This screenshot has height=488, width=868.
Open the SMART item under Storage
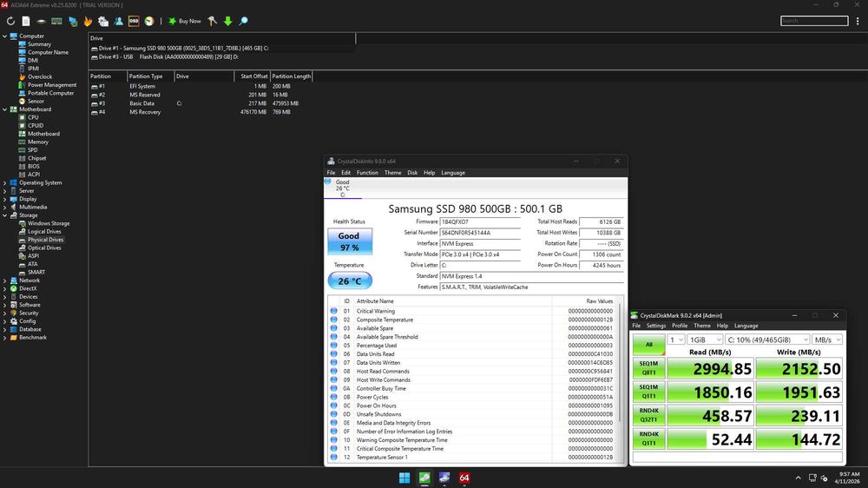[x=36, y=273]
